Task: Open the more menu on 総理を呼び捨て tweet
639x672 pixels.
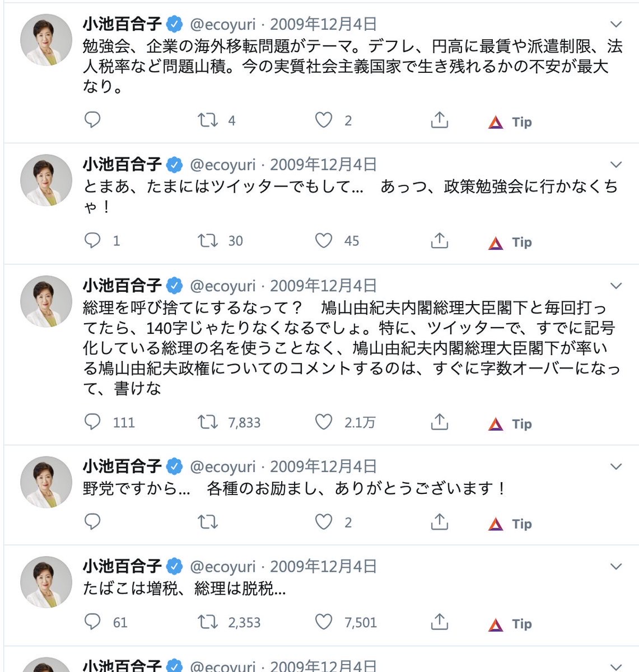Action: (616, 286)
